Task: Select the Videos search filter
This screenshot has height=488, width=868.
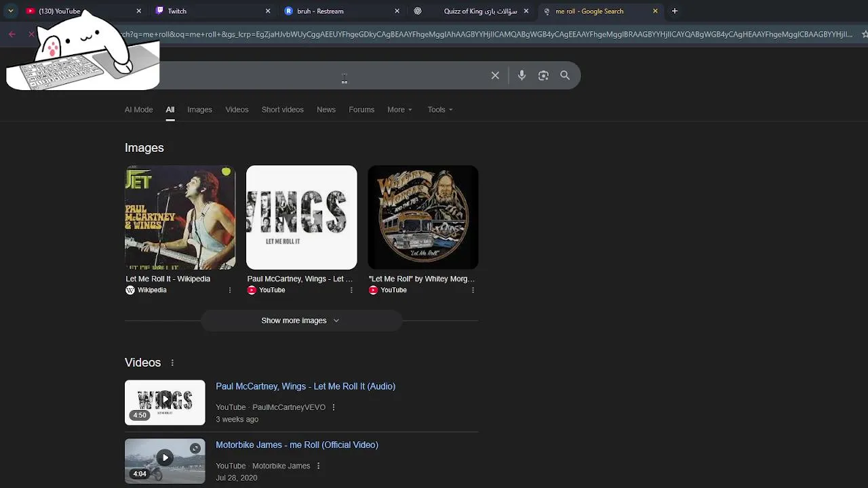Action: pos(237,110)
